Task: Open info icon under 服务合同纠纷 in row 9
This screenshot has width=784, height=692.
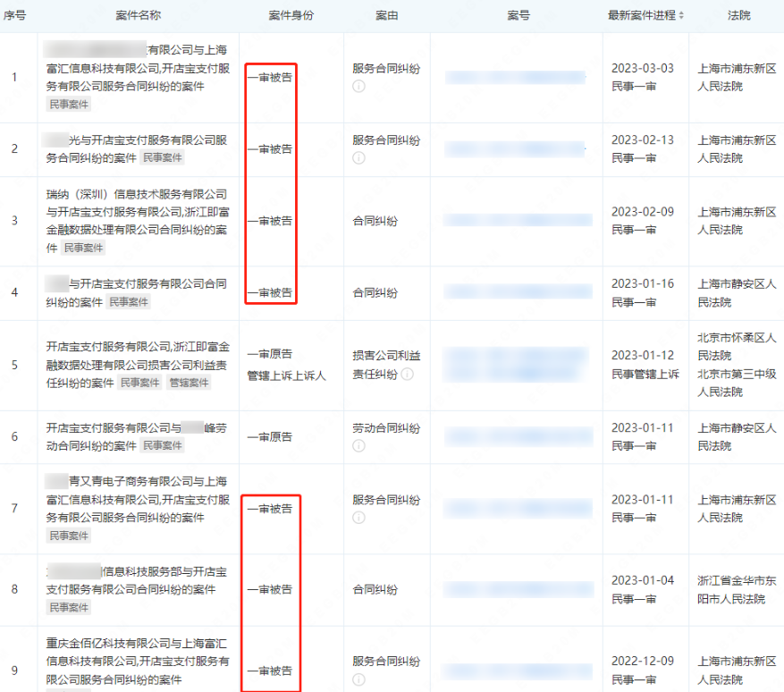Action: click(x=358, y=679)
